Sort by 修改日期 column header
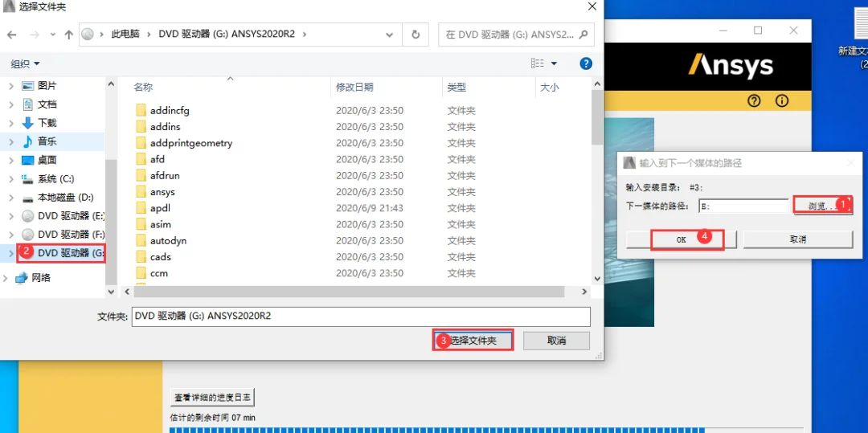The width and height of the screenshot is (868, 433). (355, 87)
